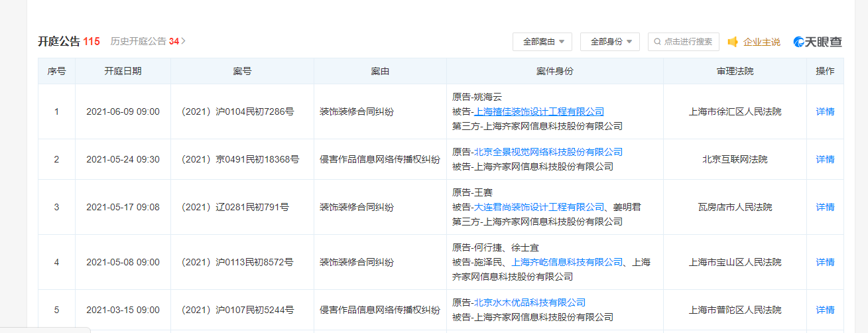Select date 2021-05-17 09:08
Viewport: 868px width, 333px height.
pos(123,207)
